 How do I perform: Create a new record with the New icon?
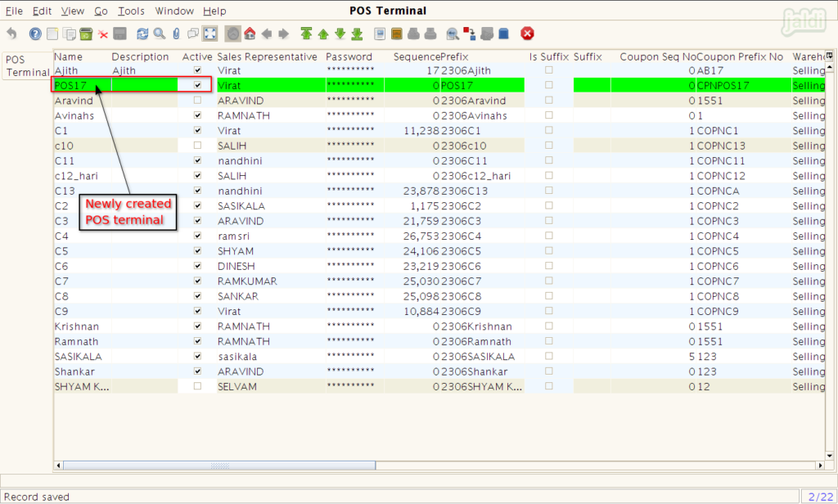coord(52,34)
